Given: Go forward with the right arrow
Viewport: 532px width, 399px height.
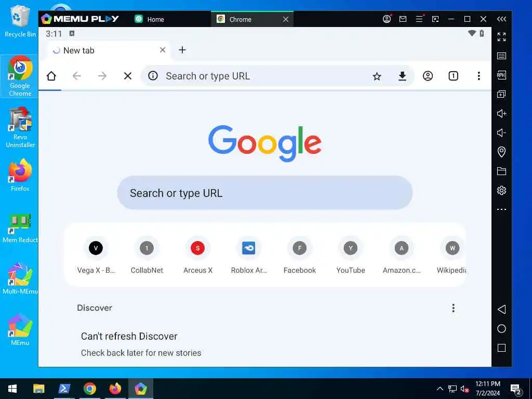Looking at the screenshot, I should tap(102, 76).
